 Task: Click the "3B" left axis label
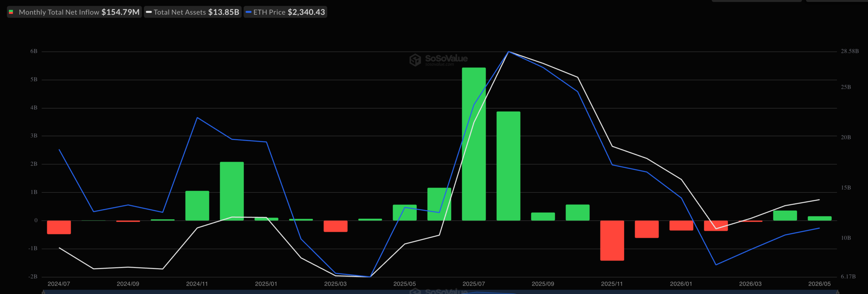pyautogui.click(x=34, y=136)
